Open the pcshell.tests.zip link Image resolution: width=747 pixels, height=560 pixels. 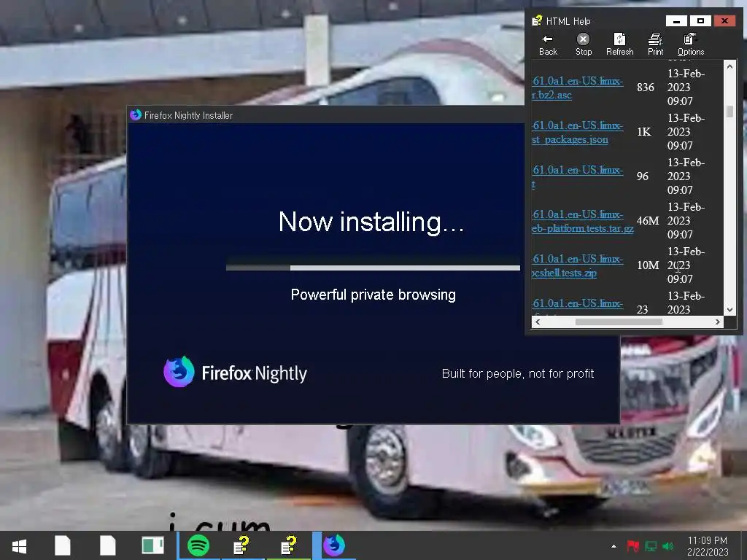point(577,265)
